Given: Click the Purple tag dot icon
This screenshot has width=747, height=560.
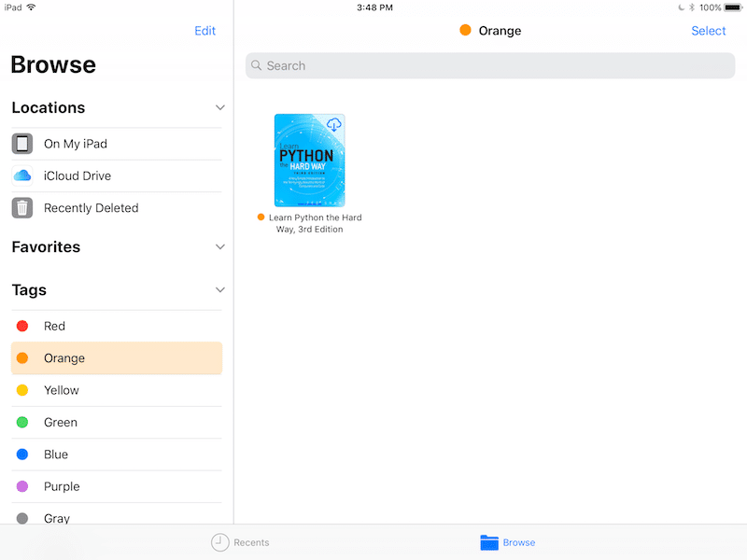Looking at the screenshot, I should point(22,486).
